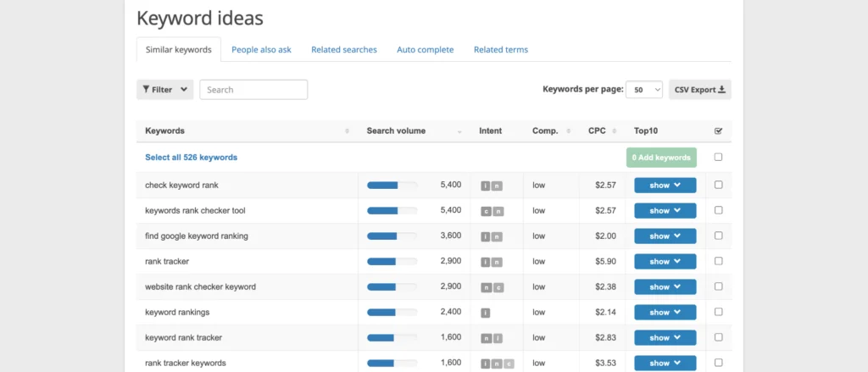
Task: Click the select-all checkmark icon in table header
Action: coord(719,131)
